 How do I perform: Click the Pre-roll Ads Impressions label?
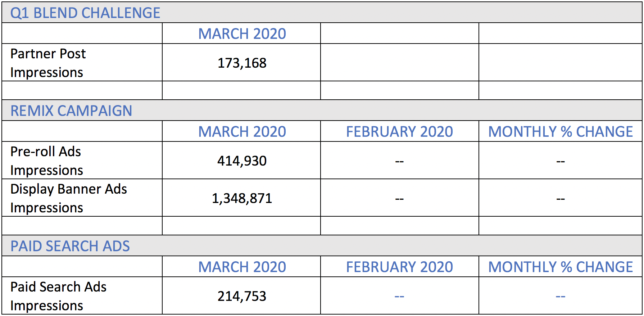click(47, 161)
